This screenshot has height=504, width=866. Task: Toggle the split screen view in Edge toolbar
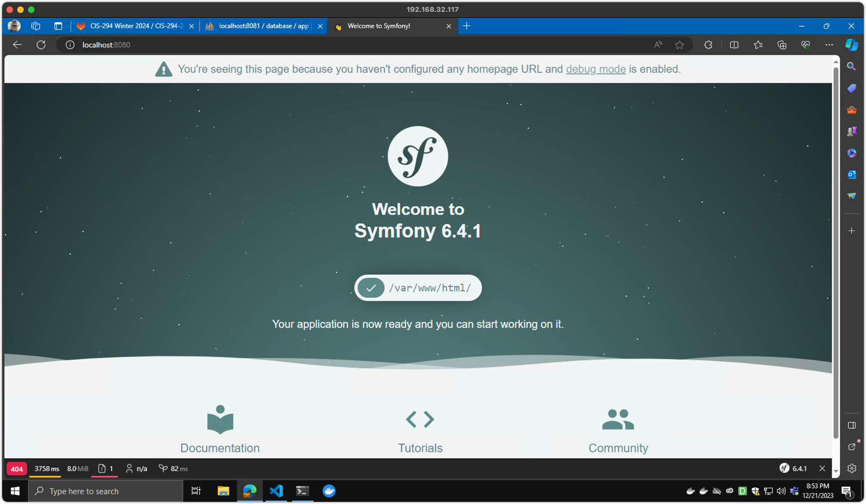(x=734, y=45)
